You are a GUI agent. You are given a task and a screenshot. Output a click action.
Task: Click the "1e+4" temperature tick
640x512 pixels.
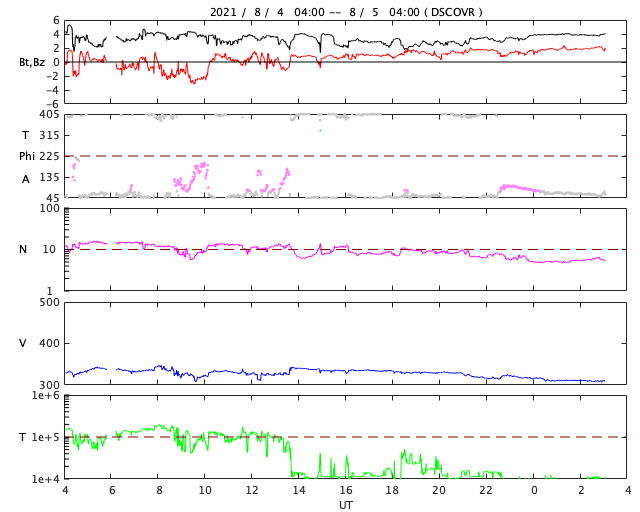click(46, 479)
